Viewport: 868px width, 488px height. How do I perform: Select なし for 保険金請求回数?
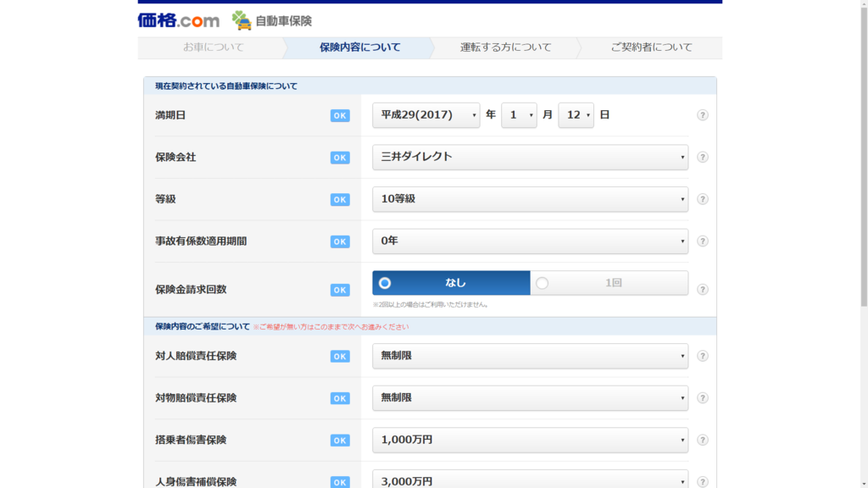click(x=451, y=283)
